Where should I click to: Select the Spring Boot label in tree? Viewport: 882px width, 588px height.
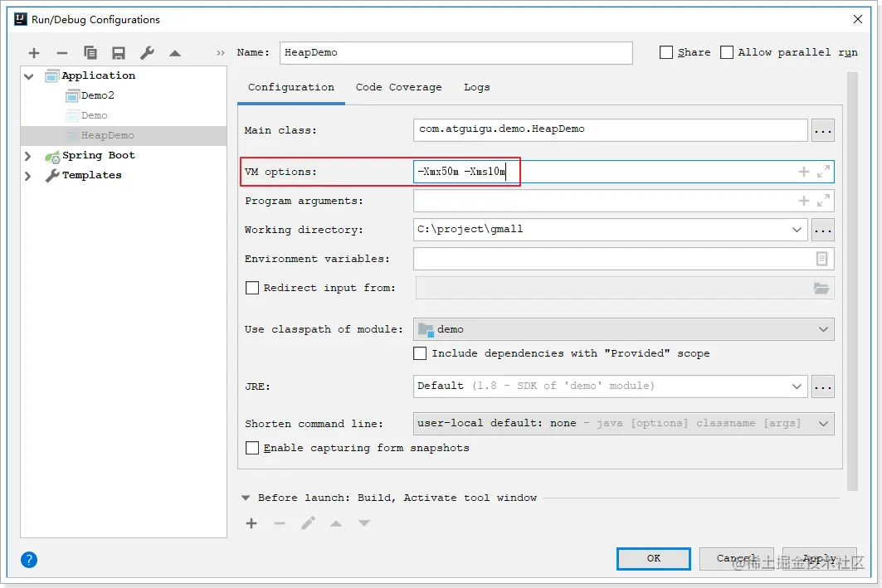click(x=99, y=155)
